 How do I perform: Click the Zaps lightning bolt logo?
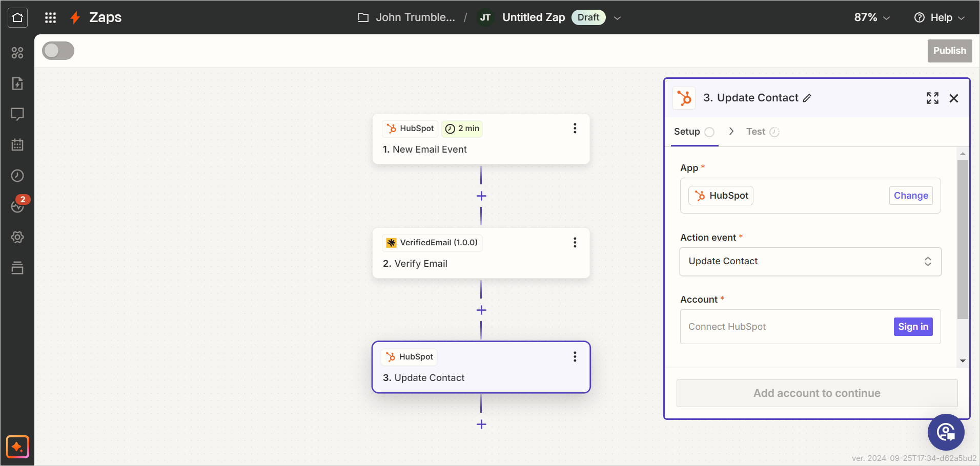75,18
